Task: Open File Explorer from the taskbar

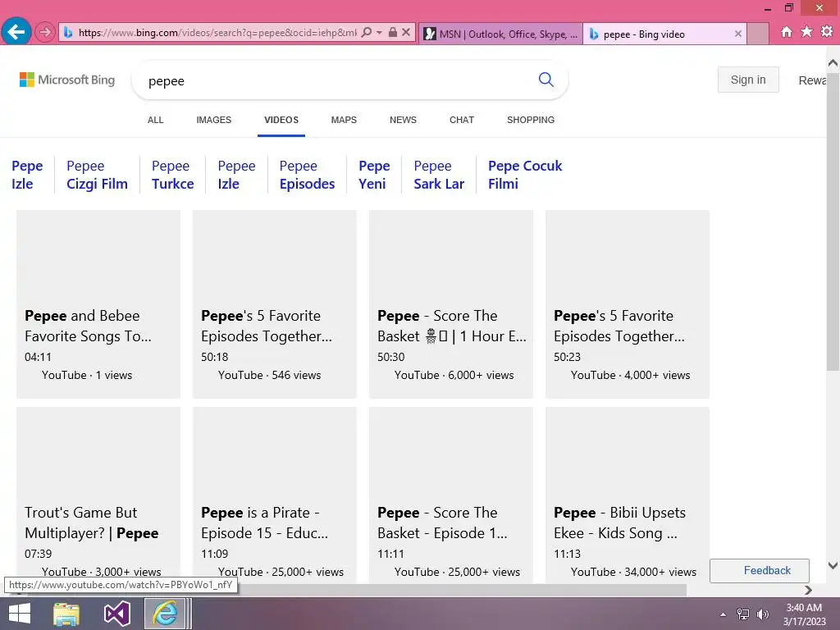Action: [66, 614]
